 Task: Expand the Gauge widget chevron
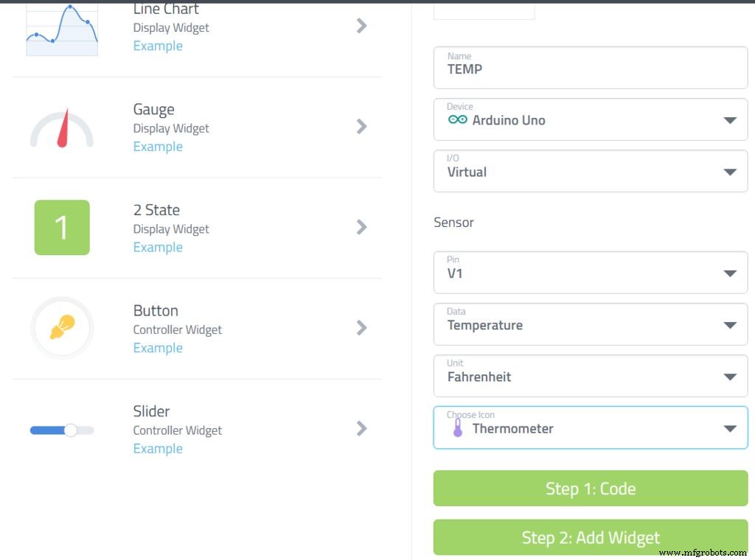click(x=361, y=127)
